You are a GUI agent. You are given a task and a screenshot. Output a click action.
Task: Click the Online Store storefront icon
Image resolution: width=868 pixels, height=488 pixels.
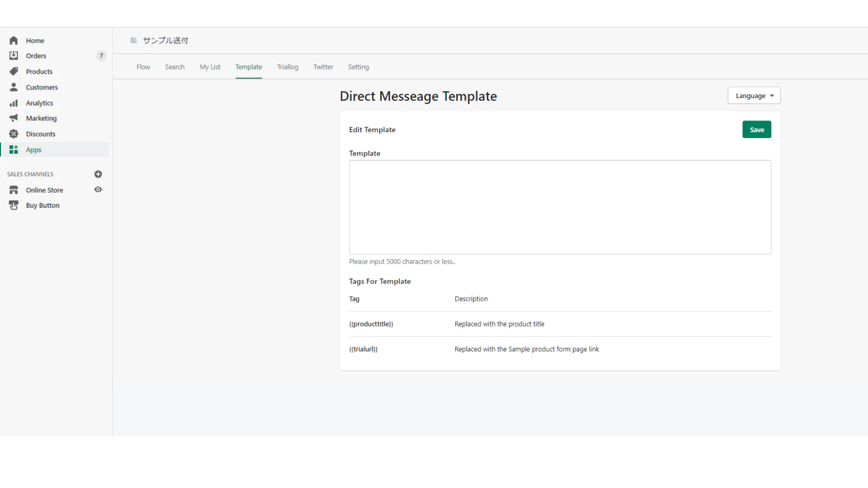tap(14, 190)
